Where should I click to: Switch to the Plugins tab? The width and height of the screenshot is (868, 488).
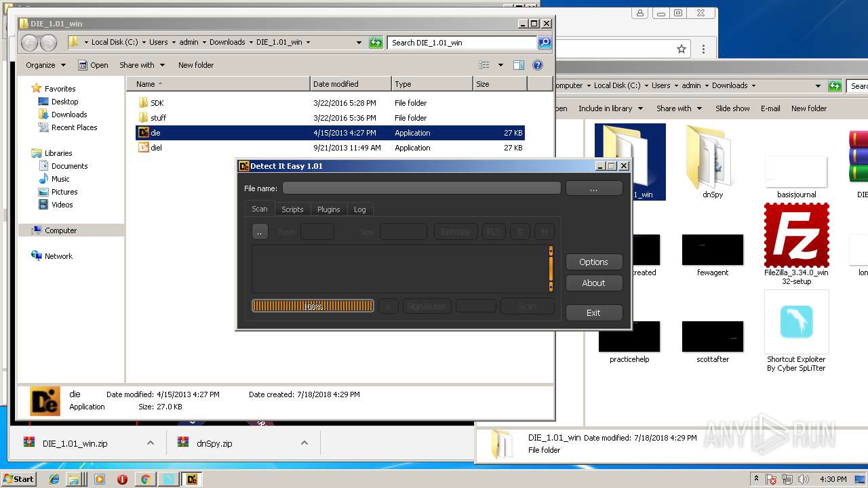(x=329, y=209)
